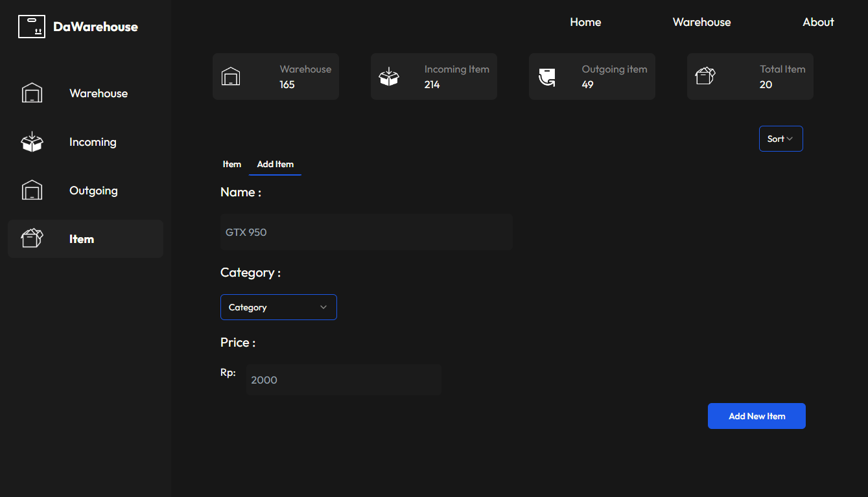Click the Warehouse sidebar garage icon
The height and width of the screenshot is (497, 868).
[32, 93]
